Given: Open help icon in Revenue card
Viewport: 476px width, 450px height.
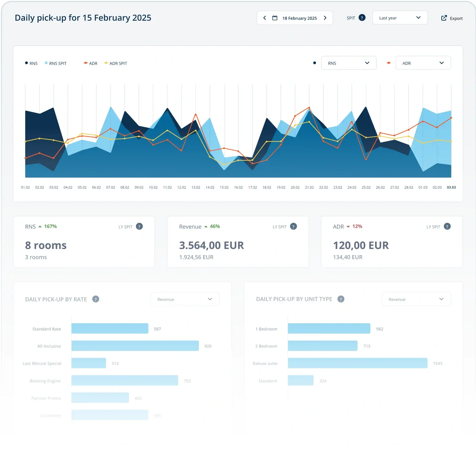Looking at the screenshot, I should coord(293,226).
